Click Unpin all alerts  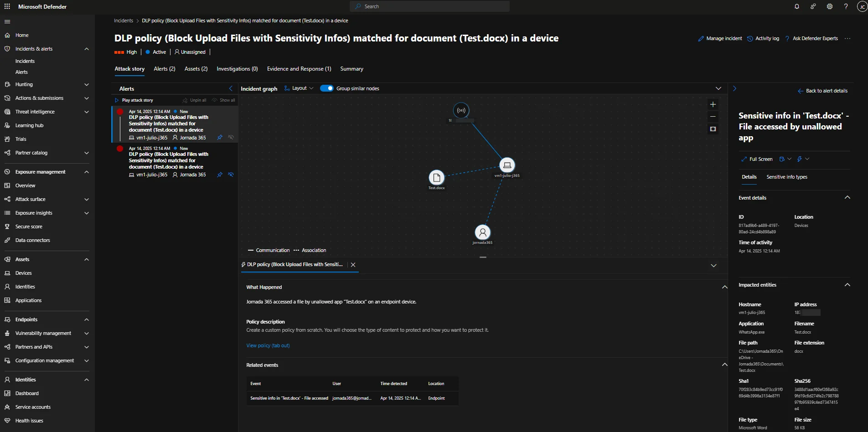pyautogui.click(x=194, y=100)
